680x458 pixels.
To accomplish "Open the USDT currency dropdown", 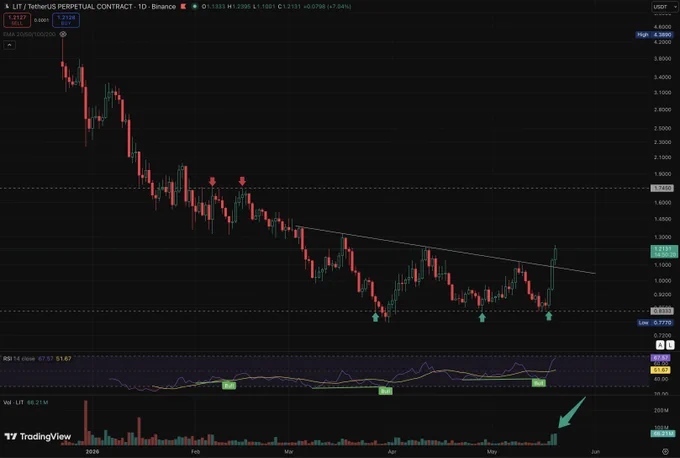I will (665, 7).
